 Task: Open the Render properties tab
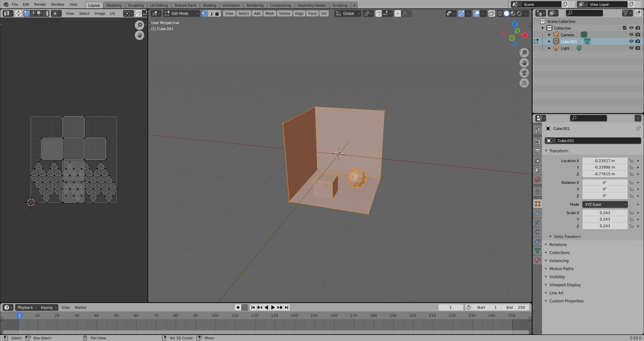click(x=538, y=142)
